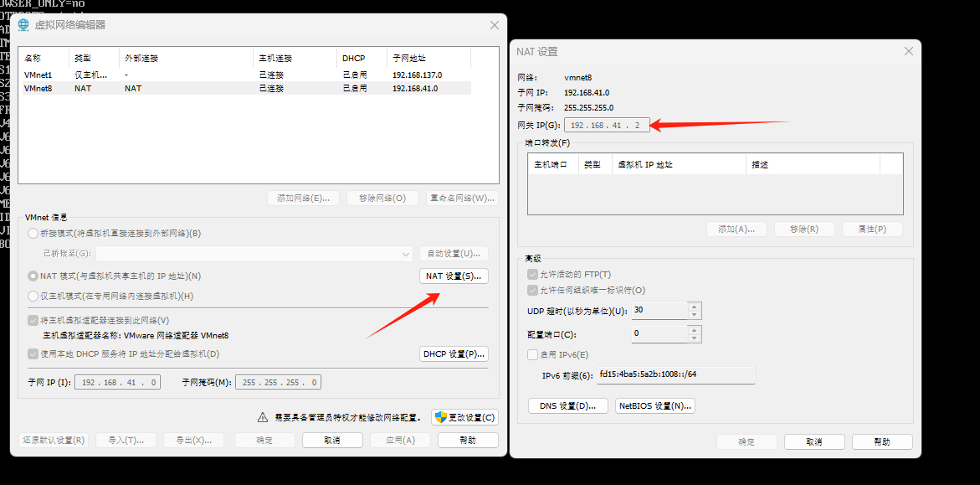Viewport: 980px width, 485px height.
Task: Click 取消 in Virtual Network Editor
Action: click(332, 440)
